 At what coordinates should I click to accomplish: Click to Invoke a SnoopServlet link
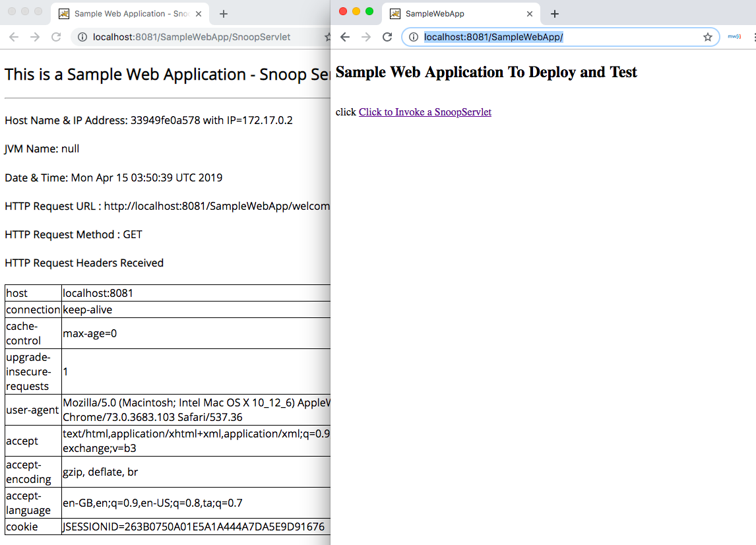425,112
